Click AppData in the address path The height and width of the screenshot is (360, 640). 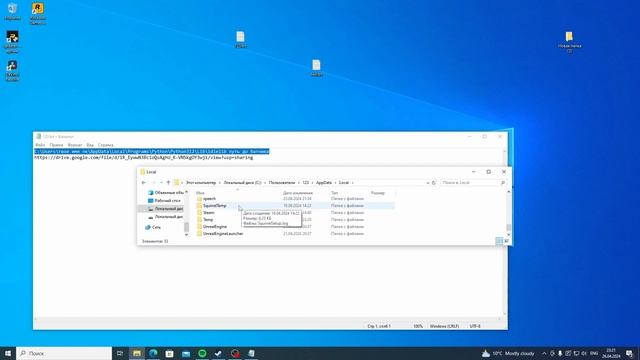point(324,183)
